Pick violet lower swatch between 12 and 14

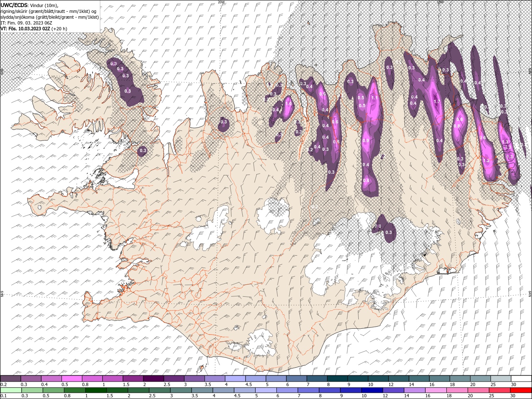pos(393,390)
